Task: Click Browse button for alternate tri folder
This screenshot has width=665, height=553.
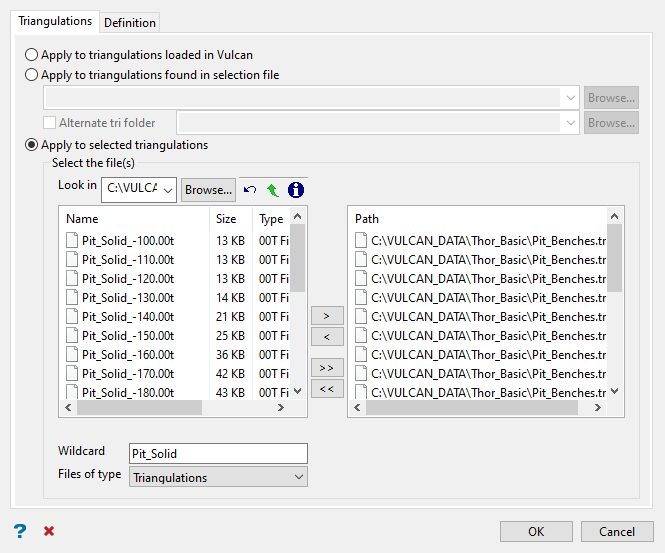Action: [x=611, y=123]
